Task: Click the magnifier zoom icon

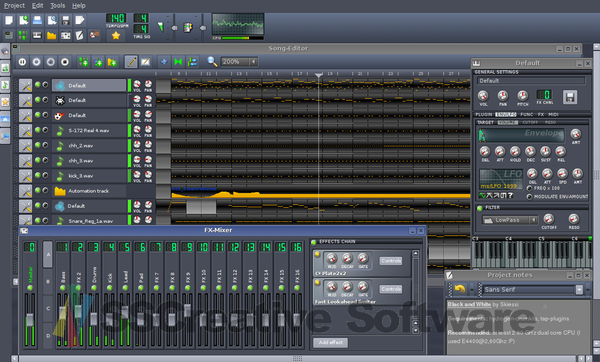Action: [212, 62]
